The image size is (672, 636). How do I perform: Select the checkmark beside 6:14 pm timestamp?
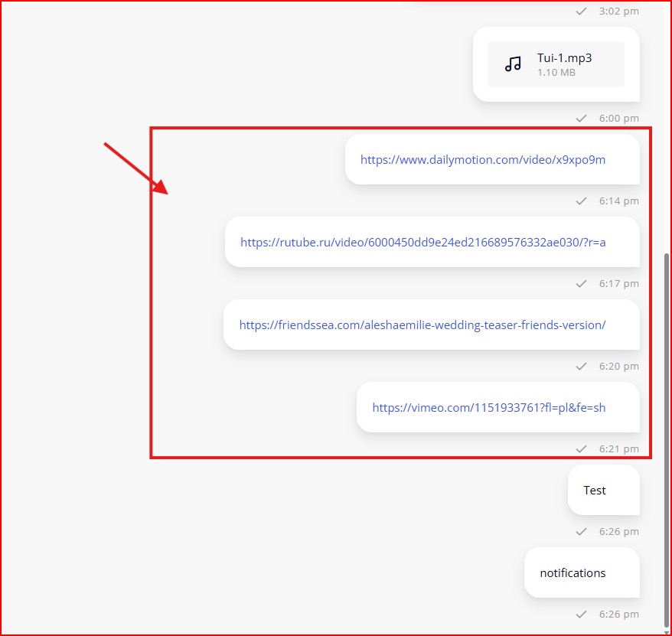click(582, 201)
